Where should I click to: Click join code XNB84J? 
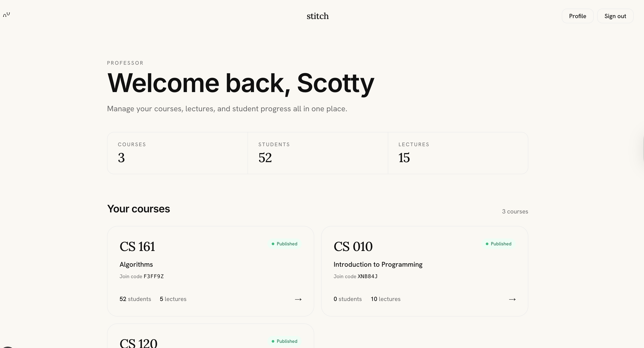[x=368, y=276]
